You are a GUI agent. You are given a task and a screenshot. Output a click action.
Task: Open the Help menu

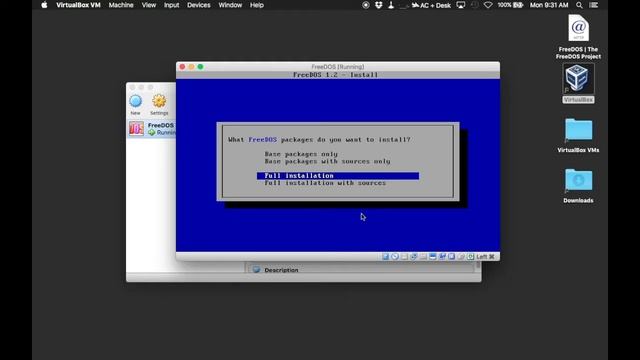[x=257, y=5]
